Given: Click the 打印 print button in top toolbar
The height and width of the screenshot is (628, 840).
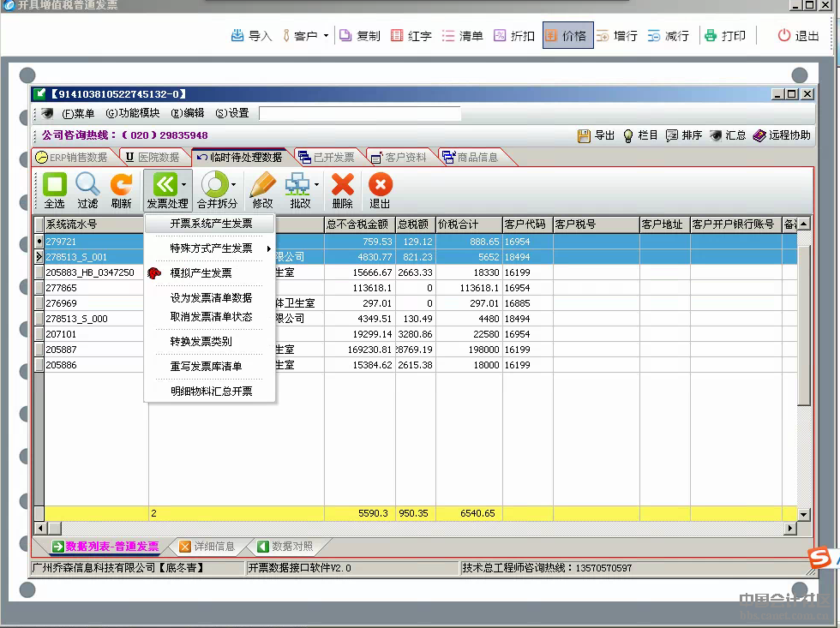Looking at the screenshot, I should click(x=724, y=36).
